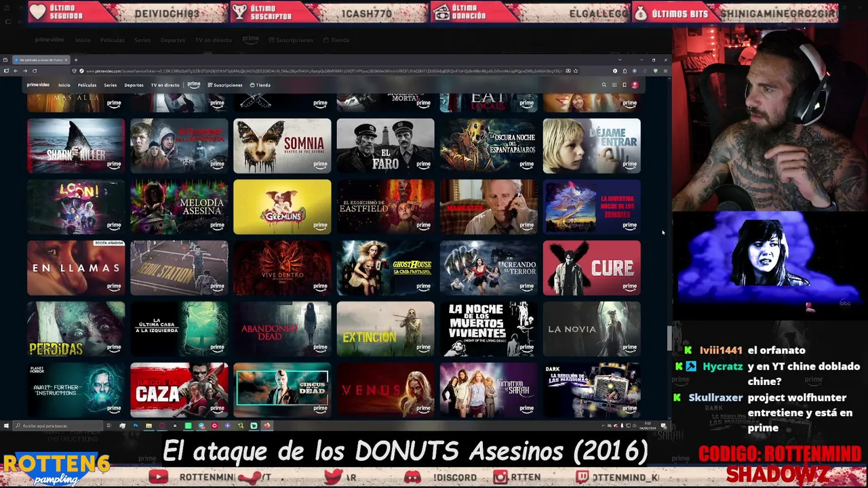This screenshot has width=868, height=488.
Task: Open the Abandoned Dead thumbnail
Action: coord(282,329)
